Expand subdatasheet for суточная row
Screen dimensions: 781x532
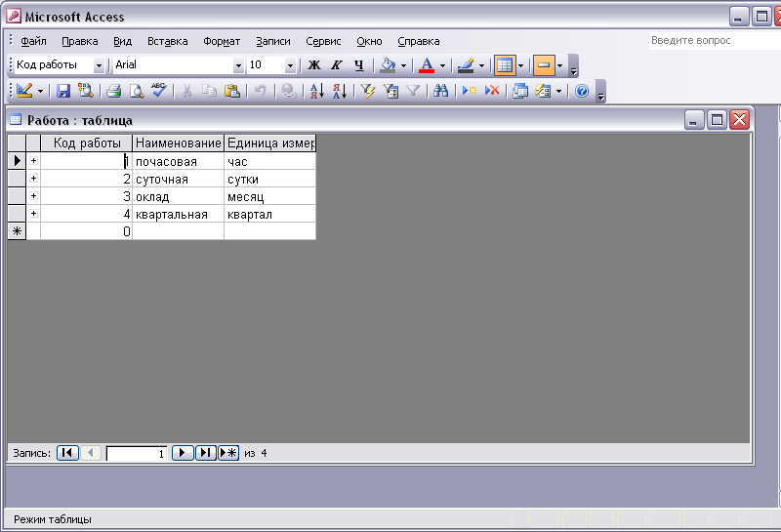[x=33, y=179]
